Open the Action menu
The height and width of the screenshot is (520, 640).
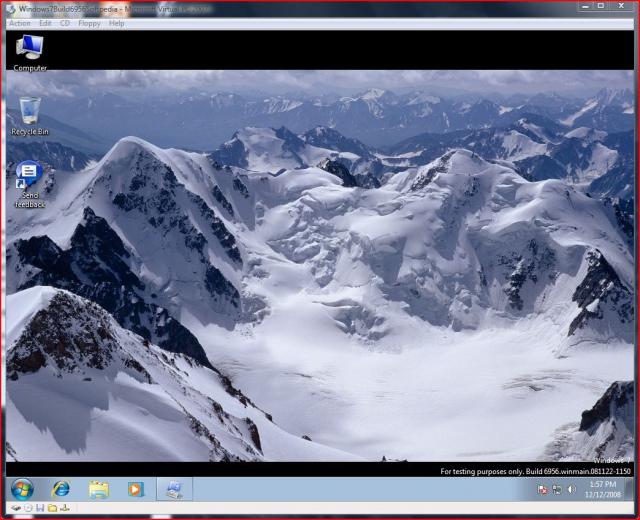(19, 23)
